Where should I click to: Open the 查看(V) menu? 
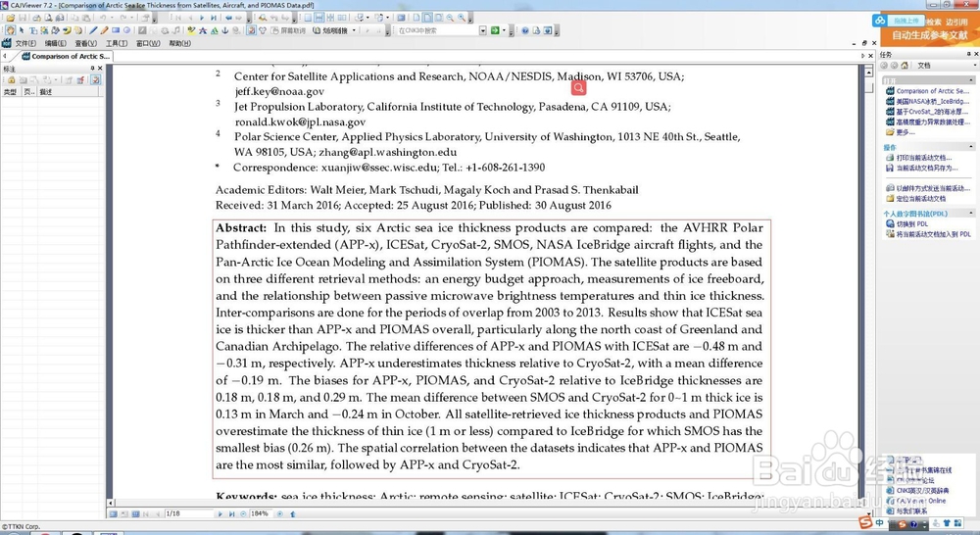pos(85,43)
